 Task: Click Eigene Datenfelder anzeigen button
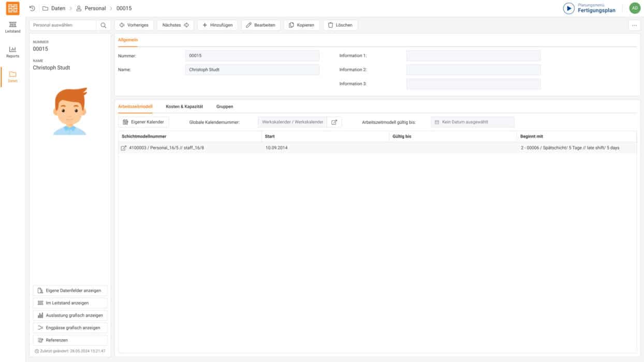(x=70, y=291)
